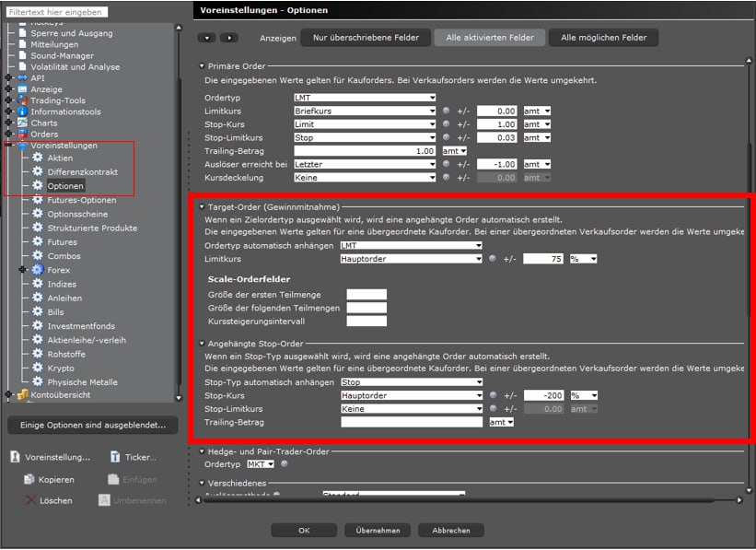Click the Filtertext hier eingeben field
Image resolution: width=756 pixels, height=550 pixels.
point(56,12)
